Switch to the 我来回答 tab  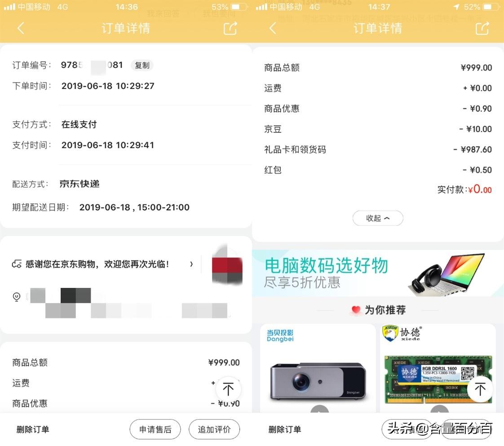(164, 13)
